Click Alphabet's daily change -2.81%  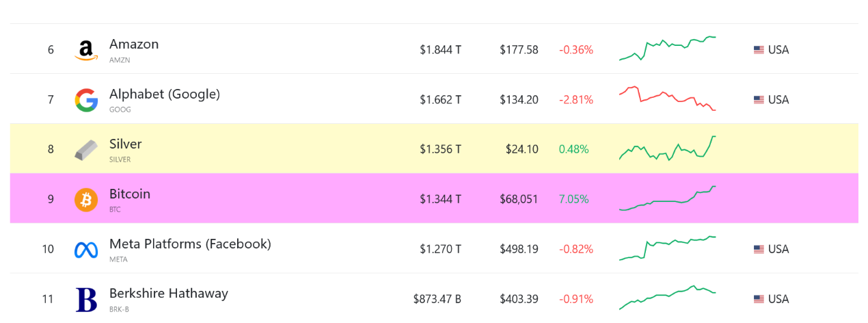(576, 100)
